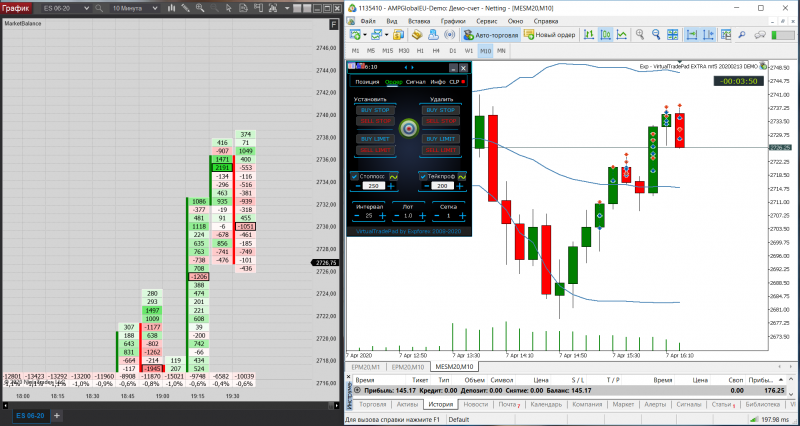Click the BUY STOP button under Установить
Viewport: 800px width, 426px height.
tap(376, 110)
